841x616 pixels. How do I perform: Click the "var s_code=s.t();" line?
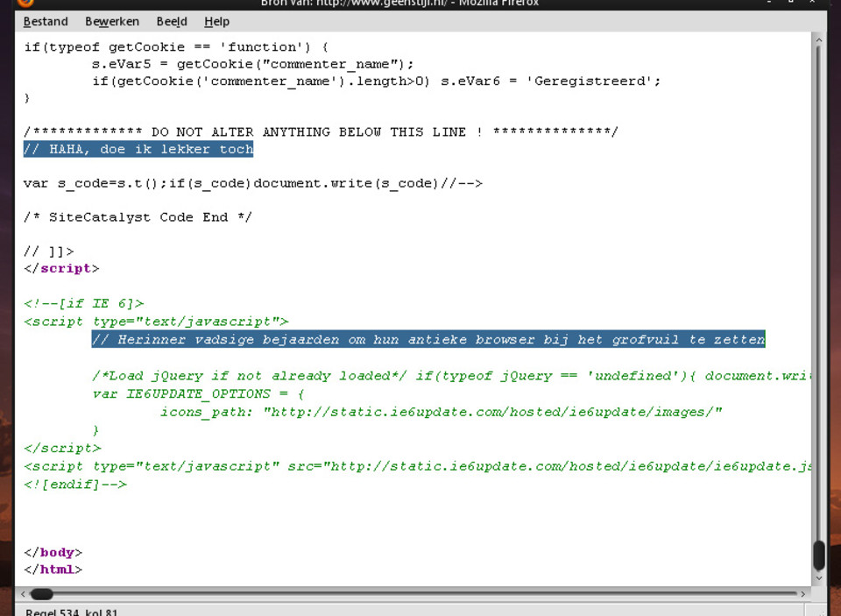click(253, 183)
